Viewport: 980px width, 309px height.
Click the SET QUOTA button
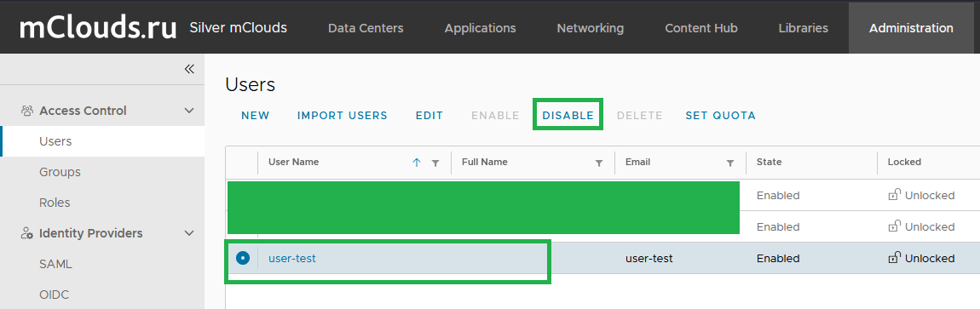721,116
